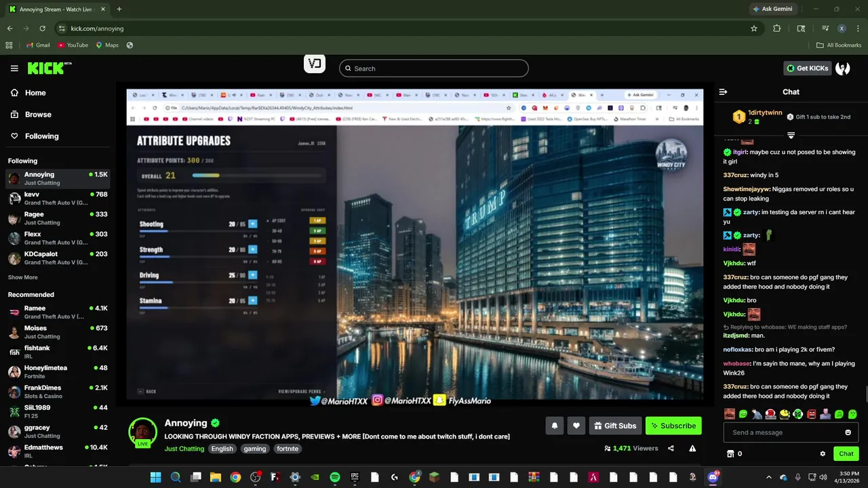
Task: Click the KICK logo
Action: coord(49,68)
